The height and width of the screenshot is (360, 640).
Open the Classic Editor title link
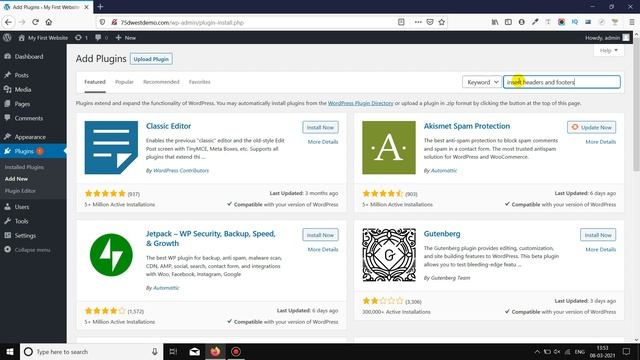[168, 126]
